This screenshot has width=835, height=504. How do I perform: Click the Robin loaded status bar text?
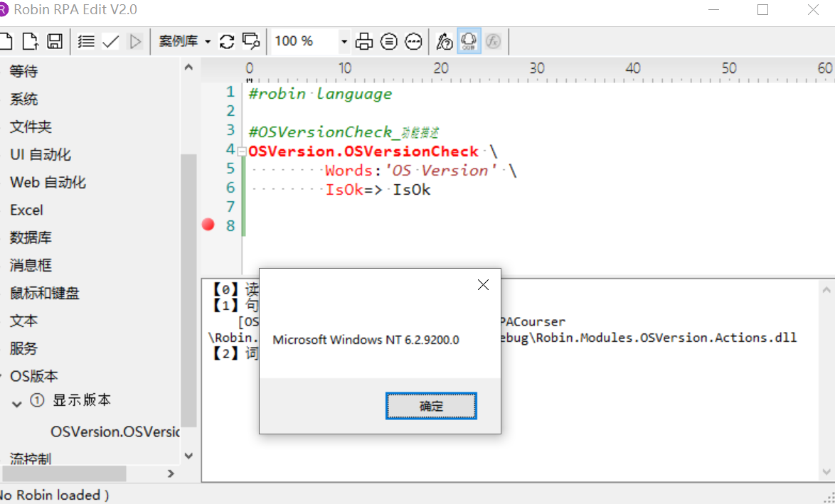tap(55, 495)
